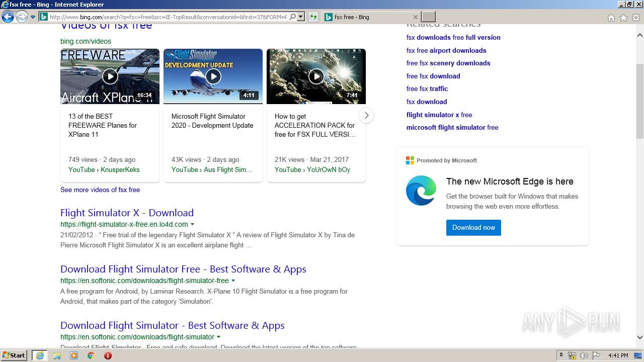Click the taskbar clock showing 4:41 PM

point(618,355)
